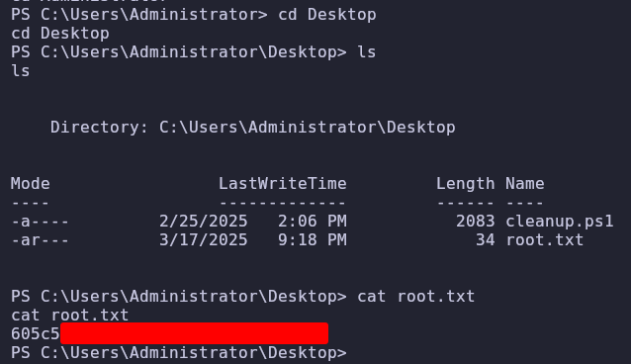Click the 34 length value

pos(486,240)
